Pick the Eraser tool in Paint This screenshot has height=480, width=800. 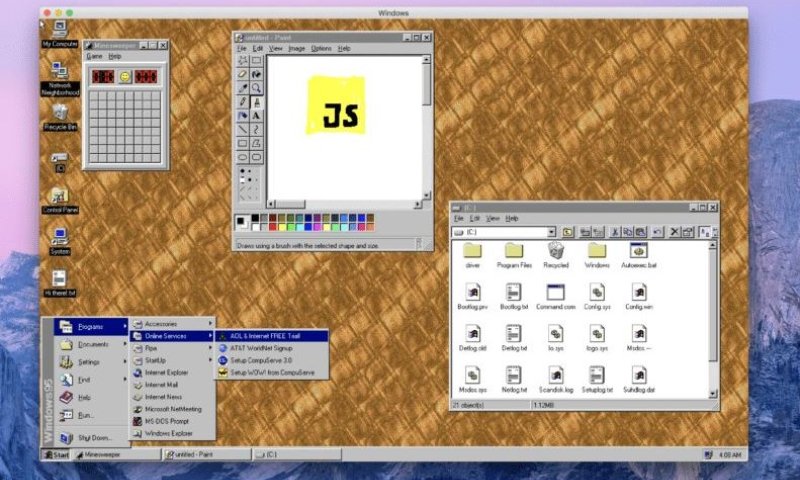[x=243, y=74]
